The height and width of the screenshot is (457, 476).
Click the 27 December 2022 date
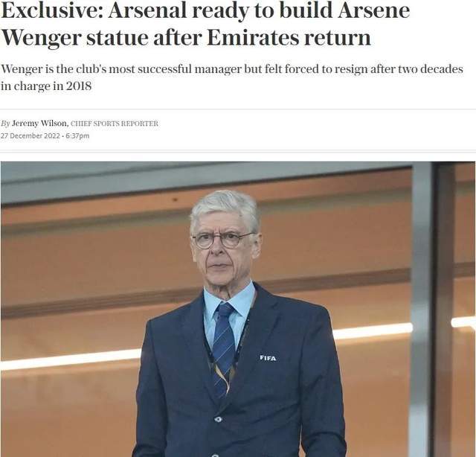pos(30,135)
